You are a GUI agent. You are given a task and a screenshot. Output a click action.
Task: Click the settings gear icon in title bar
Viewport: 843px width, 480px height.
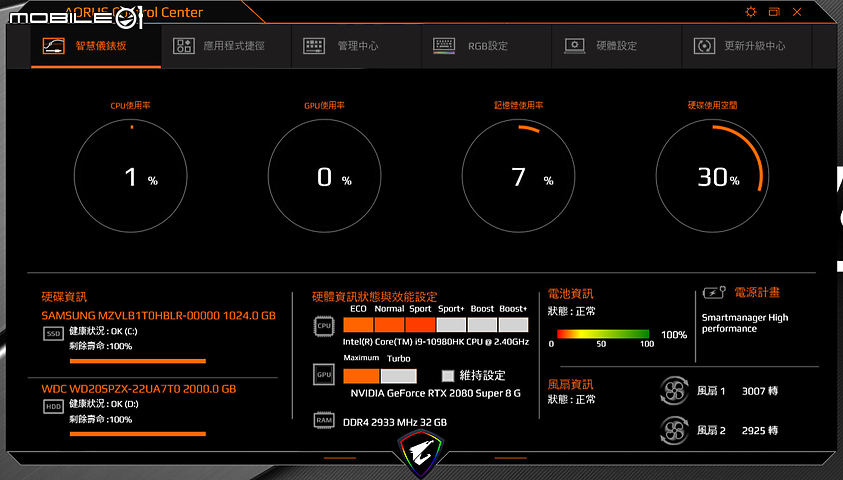pos(751,12)
